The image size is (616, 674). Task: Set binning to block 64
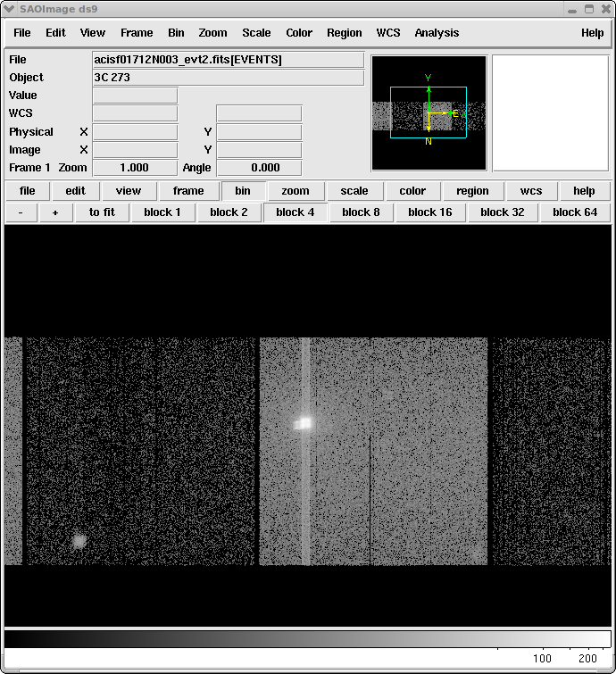tap(574, 212)
